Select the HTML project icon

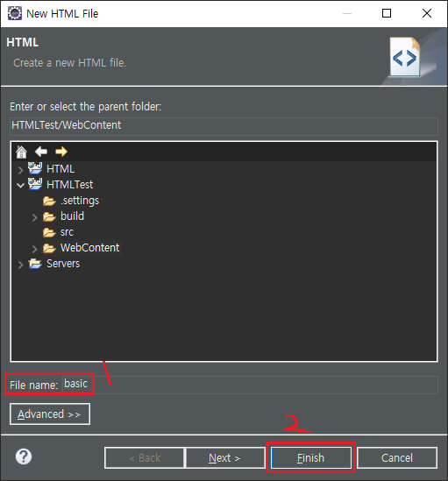coord(35,168)
